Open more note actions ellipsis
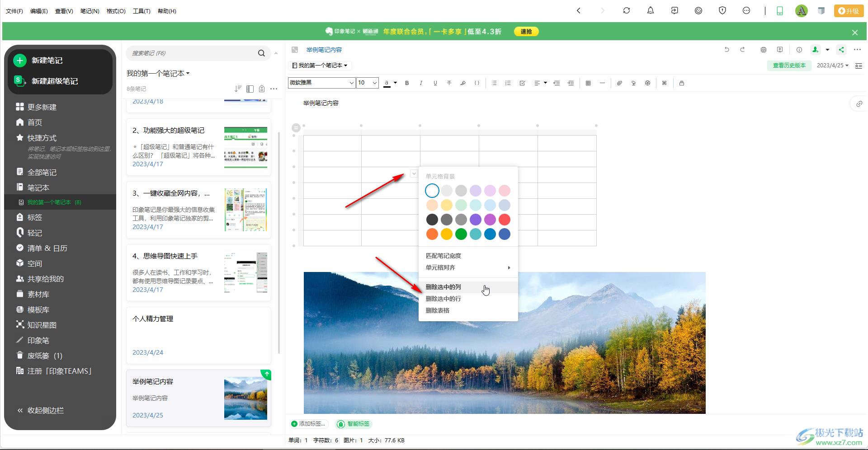This screenshot has height=450, width=868. click(857, 50)
